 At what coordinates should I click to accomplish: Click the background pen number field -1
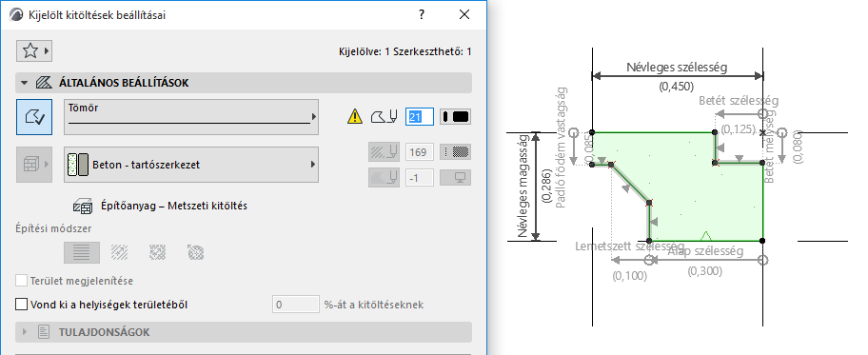pyautogui.click(x=420, y=177)
